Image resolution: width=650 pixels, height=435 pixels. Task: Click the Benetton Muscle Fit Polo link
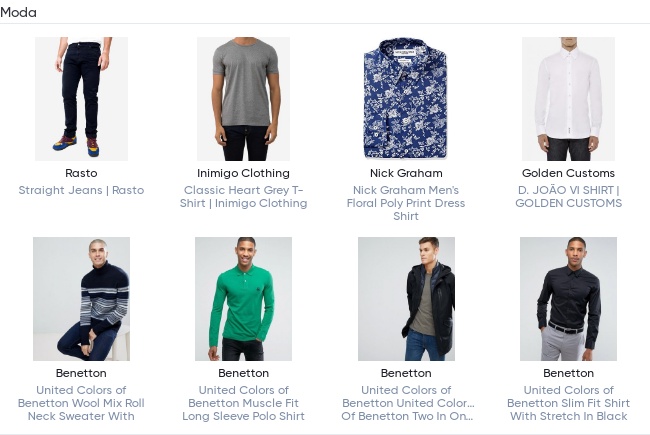click(x=243, y=403)
